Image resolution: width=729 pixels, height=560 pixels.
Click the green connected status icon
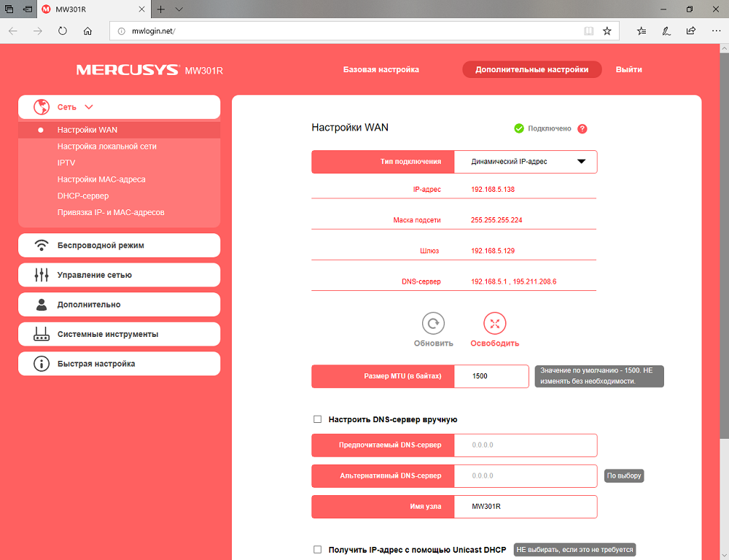tap(519, 128)
